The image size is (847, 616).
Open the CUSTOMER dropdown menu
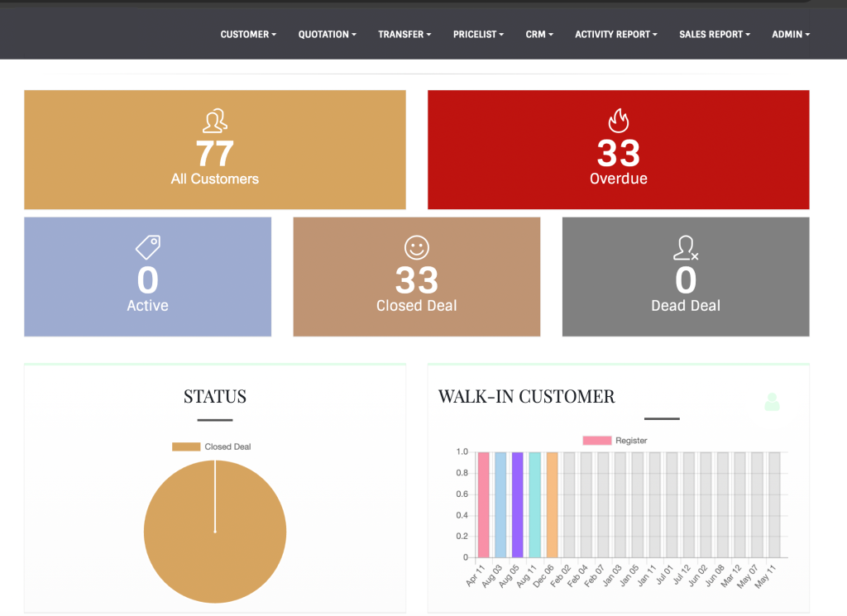248,34
